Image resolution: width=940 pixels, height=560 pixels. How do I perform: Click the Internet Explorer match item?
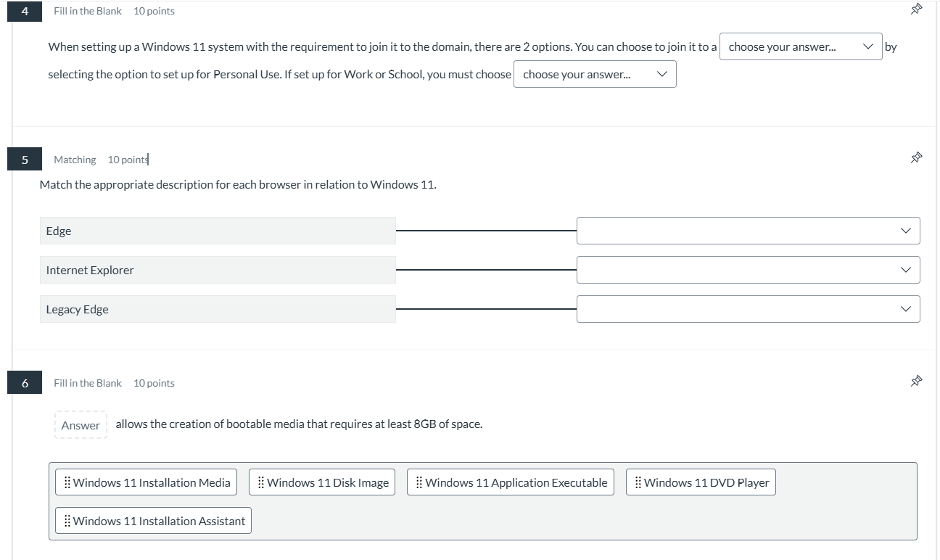pyautogui.click(x=218, y=270)
